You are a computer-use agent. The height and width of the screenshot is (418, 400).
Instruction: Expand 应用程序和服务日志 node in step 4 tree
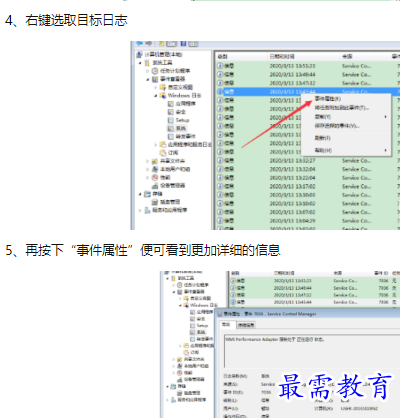tap(156, 145)
